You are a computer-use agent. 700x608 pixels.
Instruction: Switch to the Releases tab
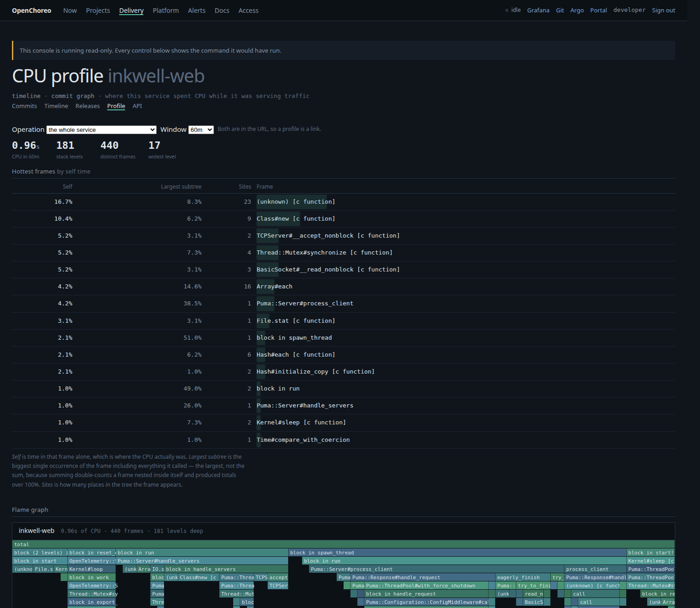87,106
